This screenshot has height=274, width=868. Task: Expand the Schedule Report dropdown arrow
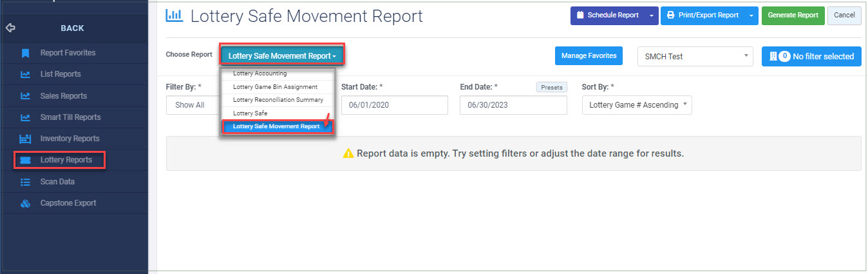pyautogui.click(x=651, y=15)
